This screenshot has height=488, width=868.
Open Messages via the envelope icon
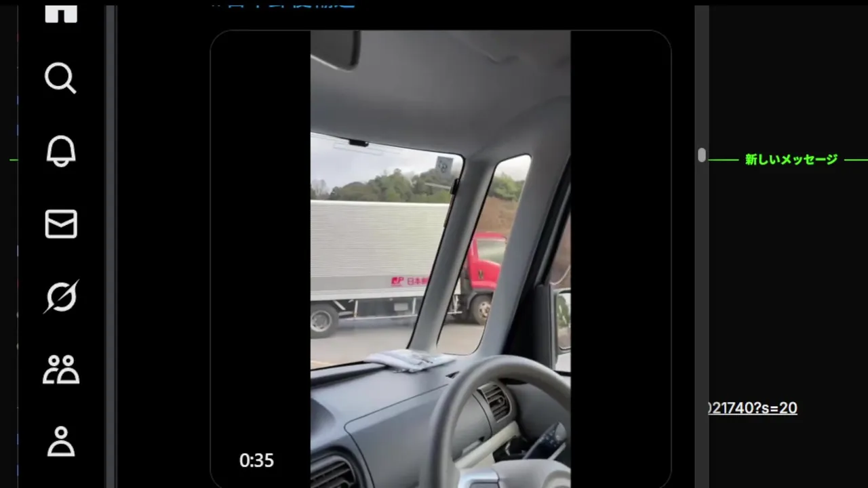point(61,224)
